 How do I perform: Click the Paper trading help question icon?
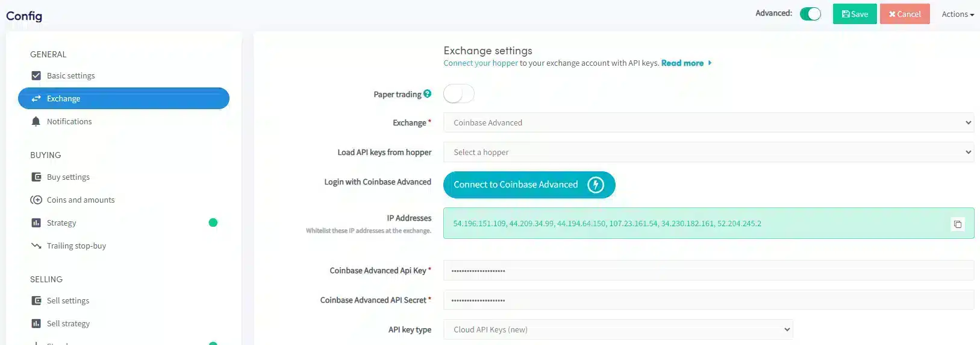428,93
